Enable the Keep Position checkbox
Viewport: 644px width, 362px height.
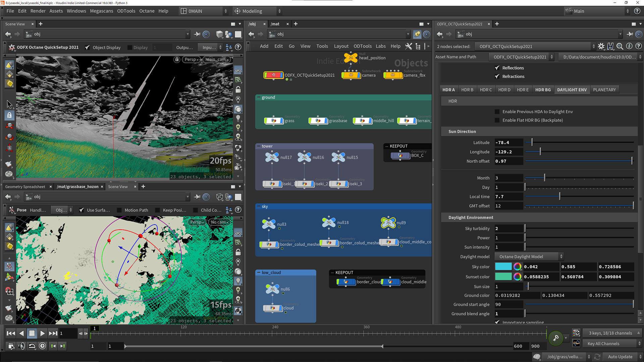(x=157, y=210)
